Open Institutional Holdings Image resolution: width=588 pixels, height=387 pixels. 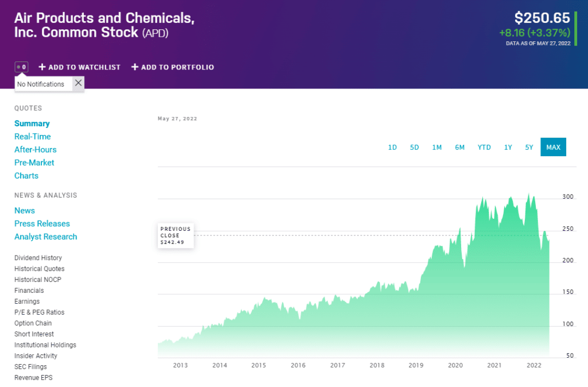coord(45,345)
